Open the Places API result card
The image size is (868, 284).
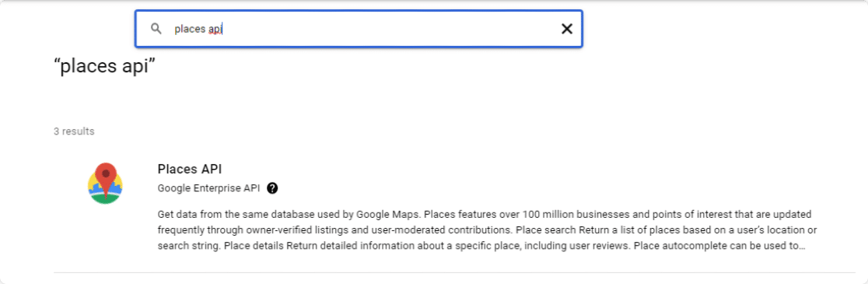click(x=454, y=208)
